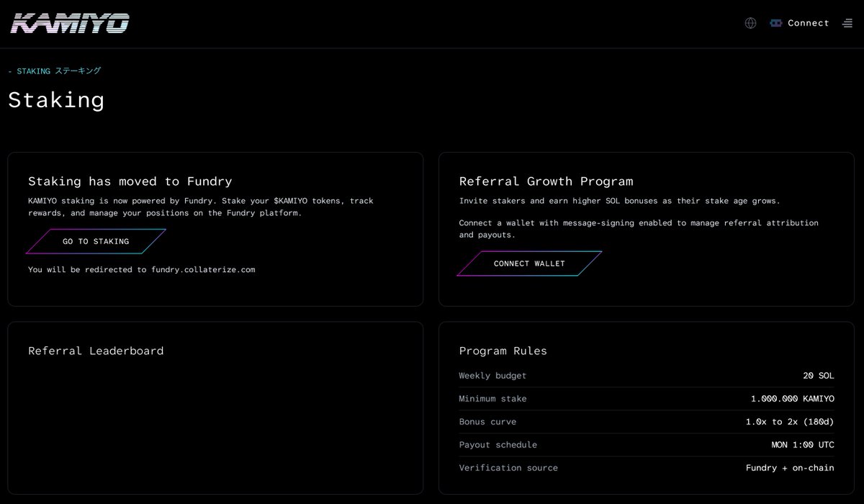Image resolution: width=864 pixels, height=504 pixels.
Task: Click the Connect link in header
Action: [809, 23]
